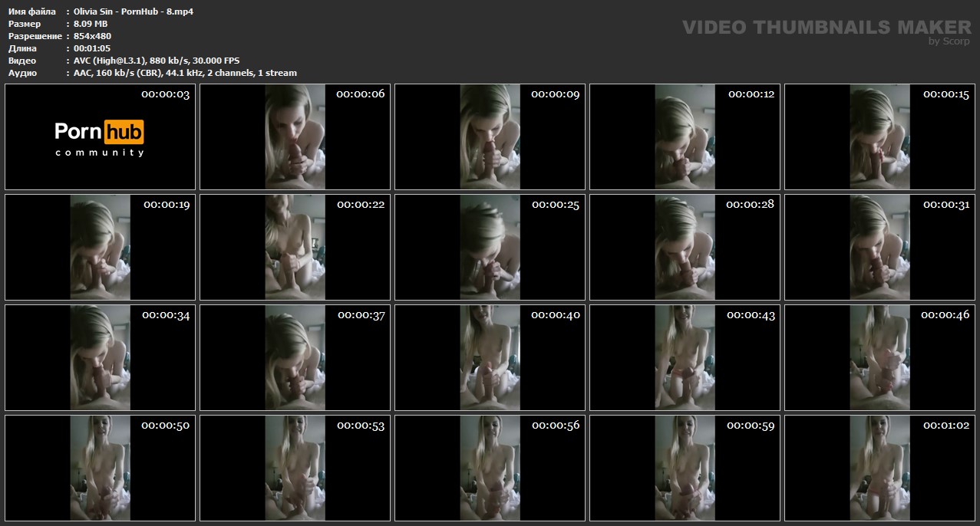Click the duration value '00:01:05'
Screen dimensions: 980x526
coord(92,48)
